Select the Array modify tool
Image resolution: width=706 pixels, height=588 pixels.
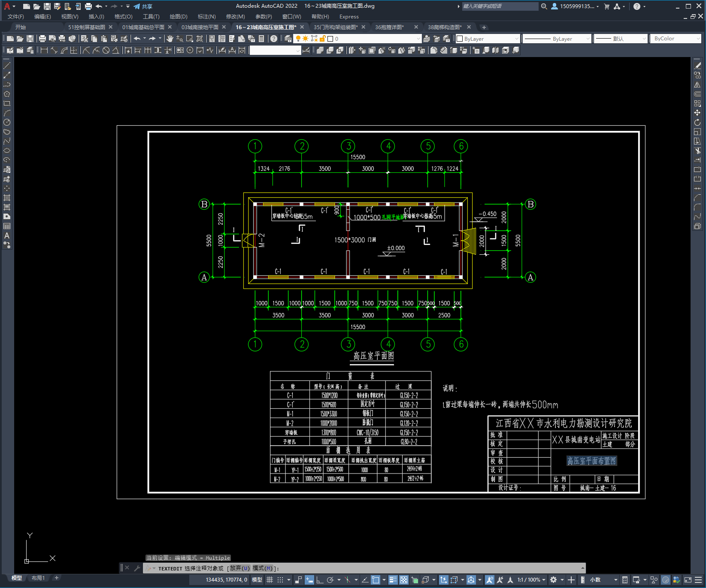[x=697, y=103]
